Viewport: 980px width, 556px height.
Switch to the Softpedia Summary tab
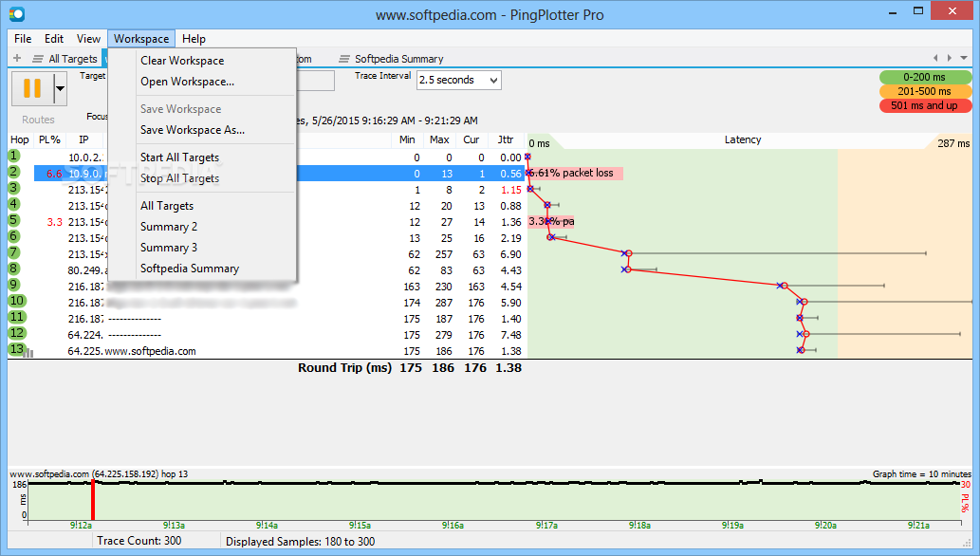391,59
